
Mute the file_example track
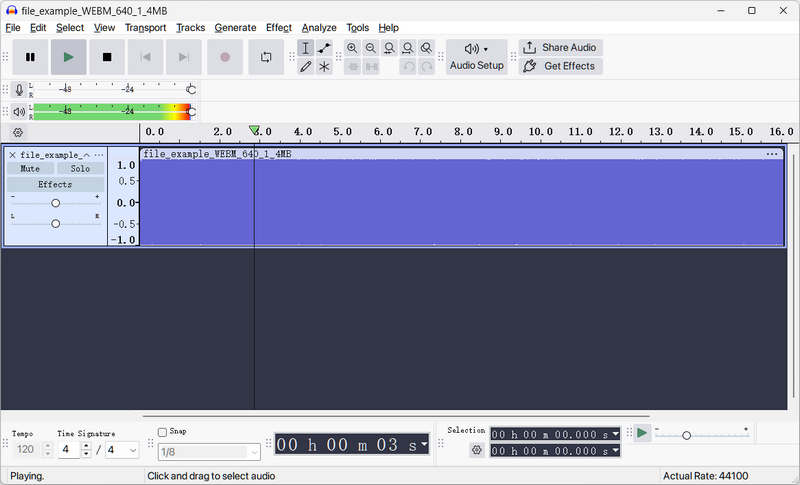[x=30, y=168]
